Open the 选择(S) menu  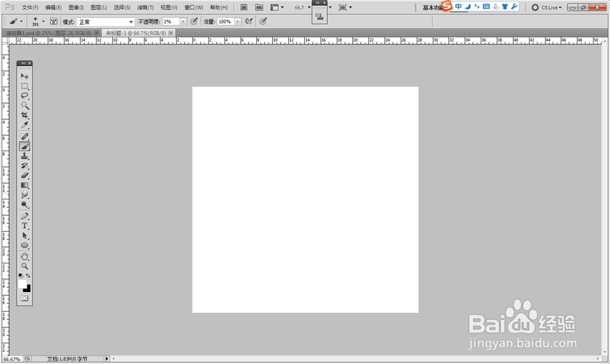tap(122, 7)
